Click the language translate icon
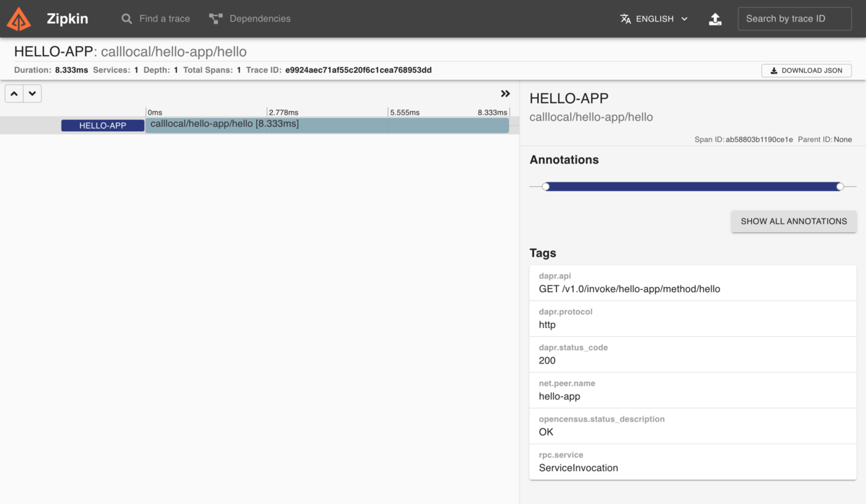Viewport: 866px width, 504px height. click(626, 19)
